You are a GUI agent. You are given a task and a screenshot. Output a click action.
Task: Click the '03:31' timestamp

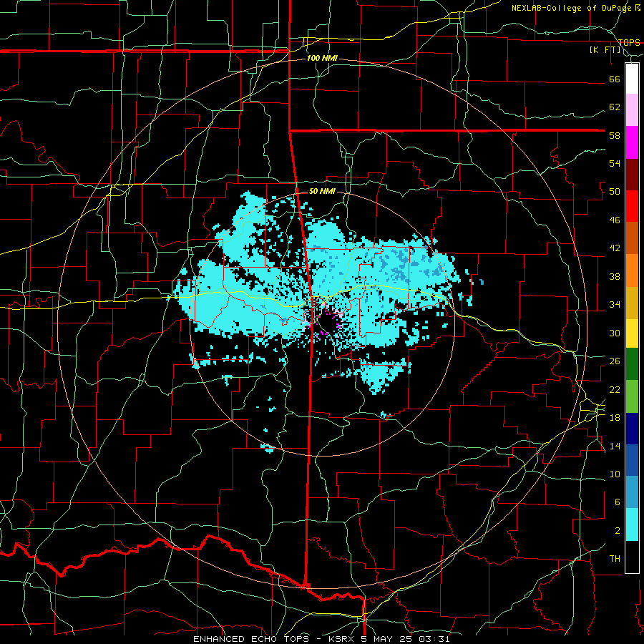435,639
